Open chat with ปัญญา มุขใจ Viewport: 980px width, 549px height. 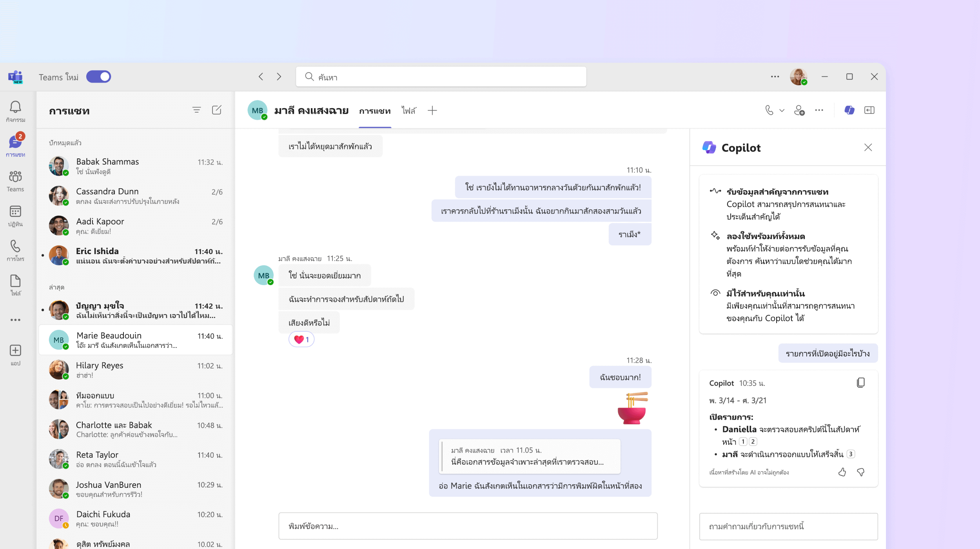(x=136, y=310)
